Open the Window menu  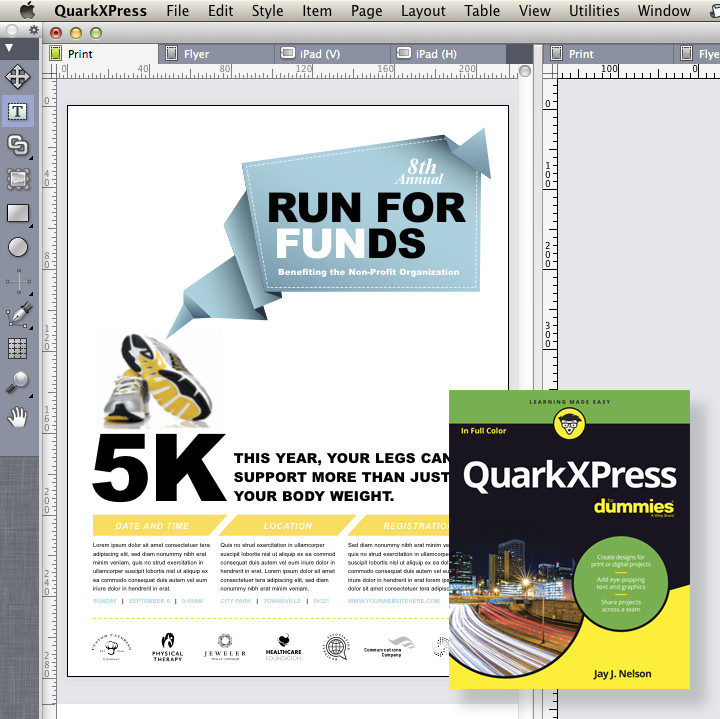[664, 11]
